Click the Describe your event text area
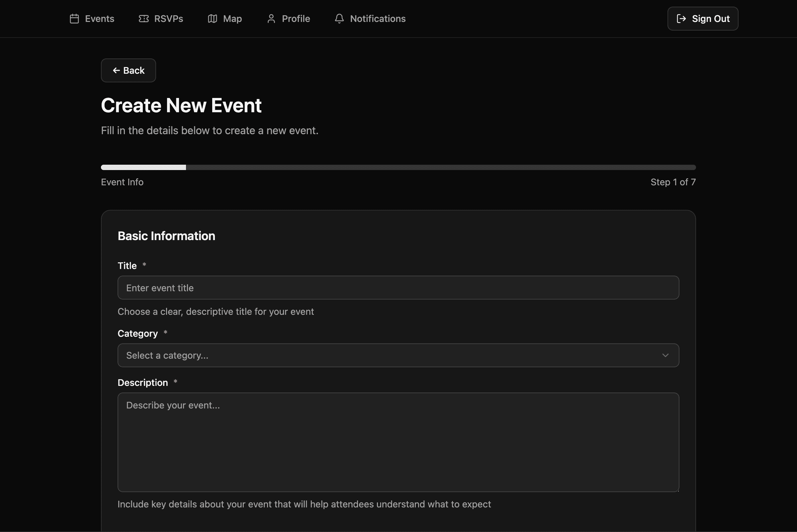The height and width of the screenshot is (532, 797). pos(398,442)
